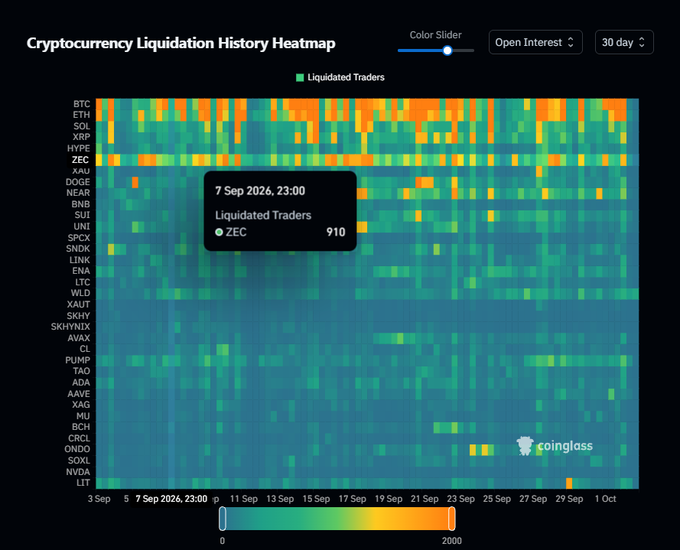Select the ETH row label

click(x=82, y=115)
